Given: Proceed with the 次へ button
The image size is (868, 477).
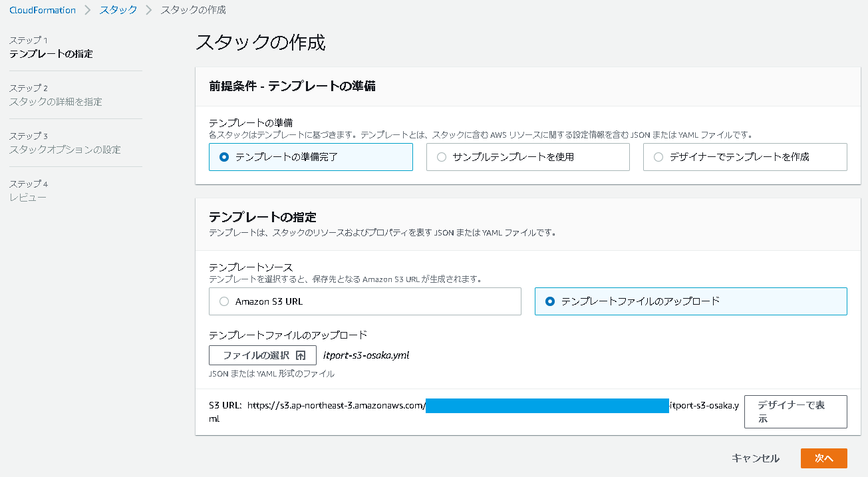Looking at the screenshot, I should tap(823, 458).
